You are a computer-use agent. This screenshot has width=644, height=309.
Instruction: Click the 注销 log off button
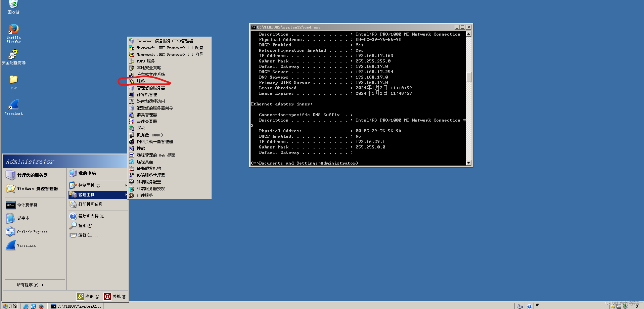click(88, 297)
